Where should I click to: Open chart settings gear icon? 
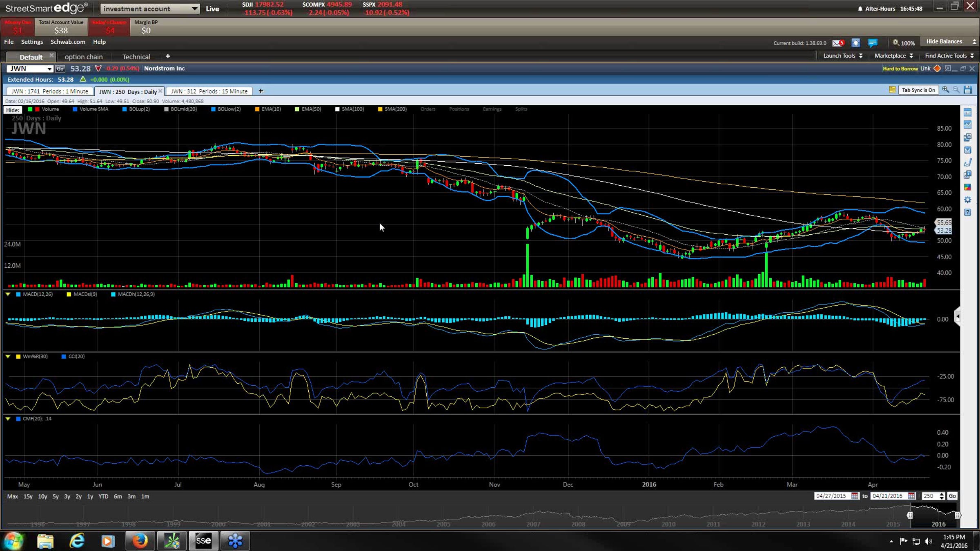point(967,200)
